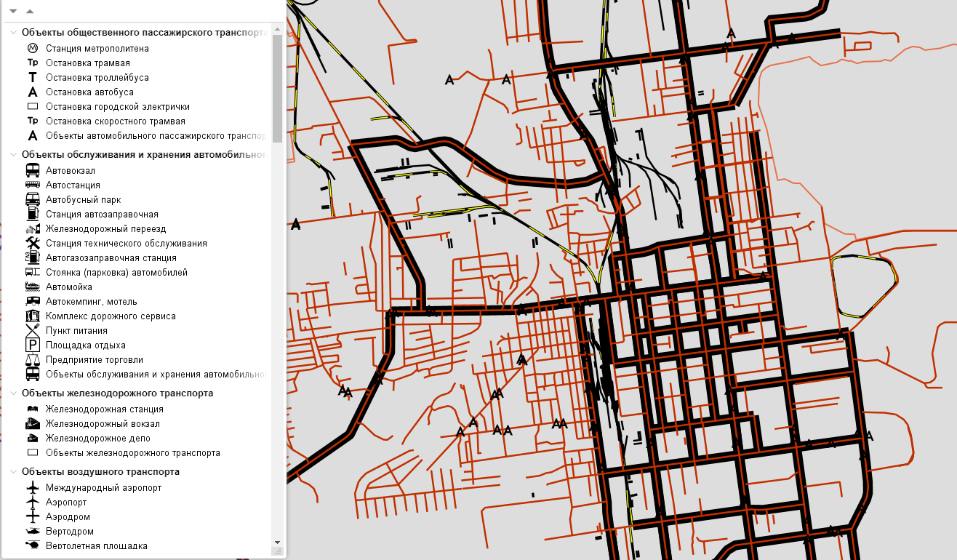The width and height of the screenshot is (957, 560).
Task: Click the Комплекс дорожного сервиса icon
Action: (33, 316)
